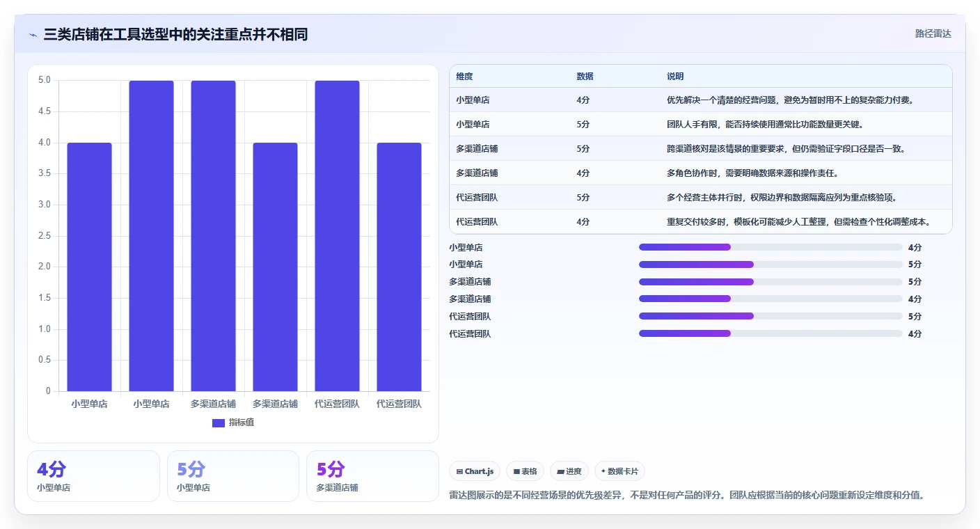
Task: Click the row about 模板化可能减少人工整理
Action: 701,222
